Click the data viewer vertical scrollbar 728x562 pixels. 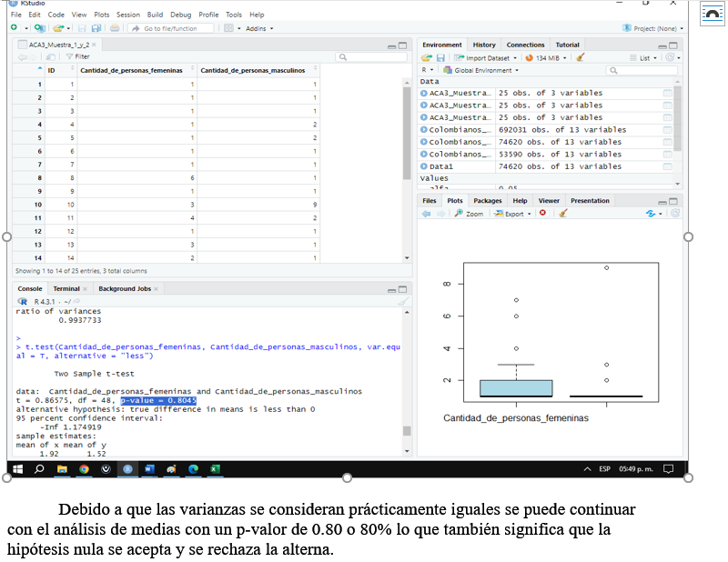407,132
